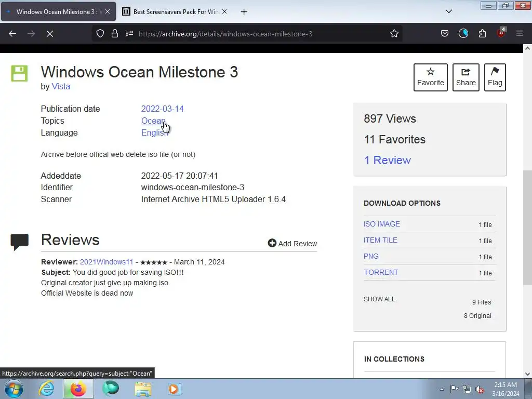Open the Pocket save icon
This screenshot has height=399, width=532.
[x=445, y=33]
